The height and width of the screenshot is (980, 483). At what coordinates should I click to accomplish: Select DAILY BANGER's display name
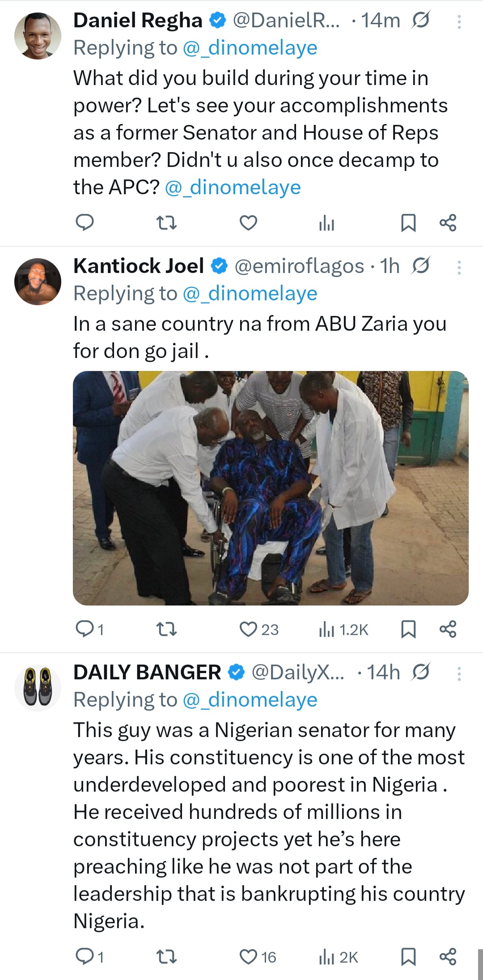[x=148, y=672]
